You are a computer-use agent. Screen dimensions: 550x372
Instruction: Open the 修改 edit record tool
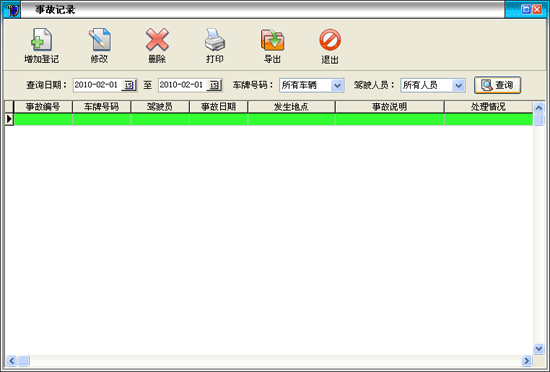[99, 40]
